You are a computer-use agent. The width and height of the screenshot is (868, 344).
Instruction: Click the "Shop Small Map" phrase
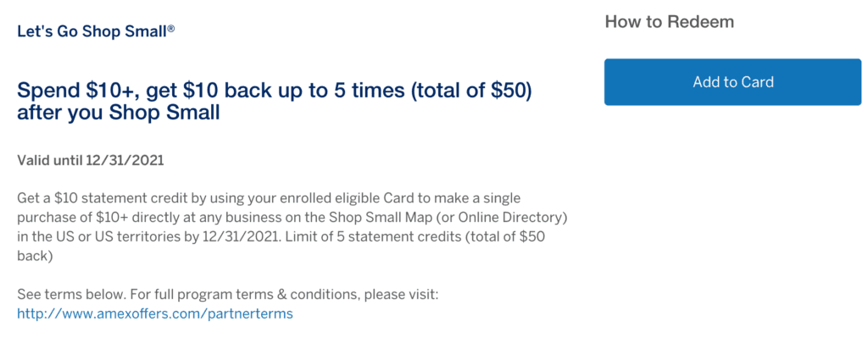[398, 218]
